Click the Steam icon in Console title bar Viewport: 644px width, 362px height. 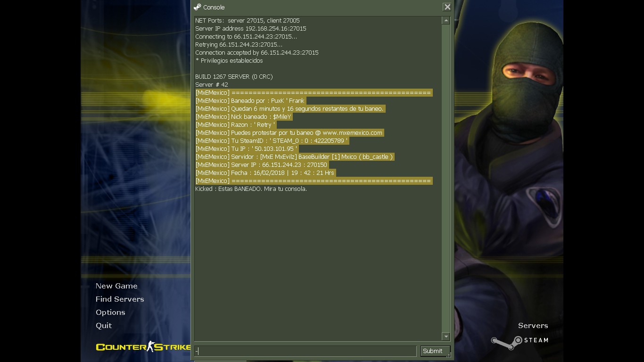pos(198,7)
